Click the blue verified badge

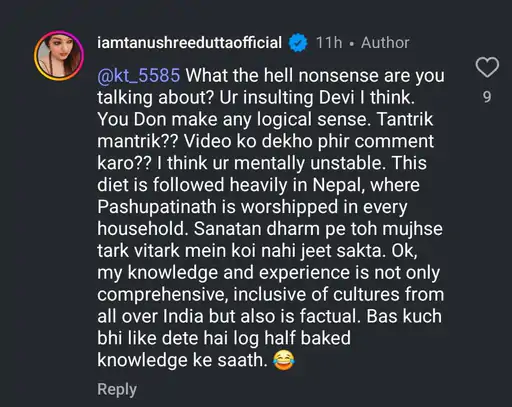[x=298, y=43]
